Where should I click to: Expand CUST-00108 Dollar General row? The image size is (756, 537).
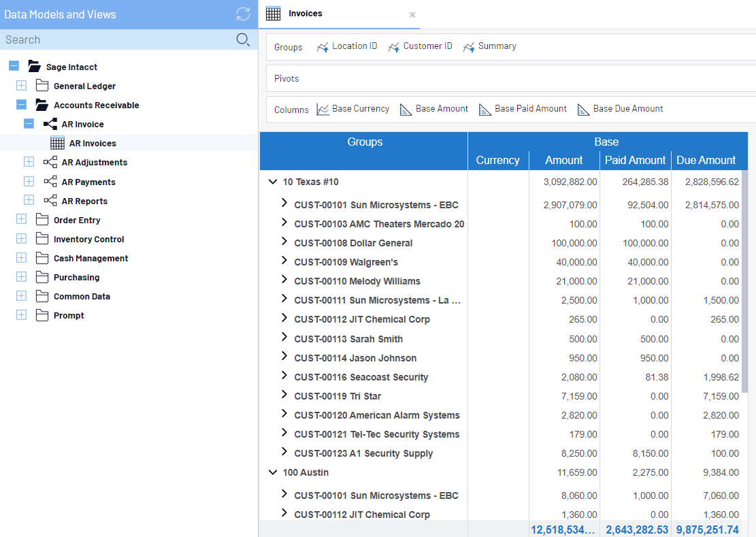[x=284, y=242]
